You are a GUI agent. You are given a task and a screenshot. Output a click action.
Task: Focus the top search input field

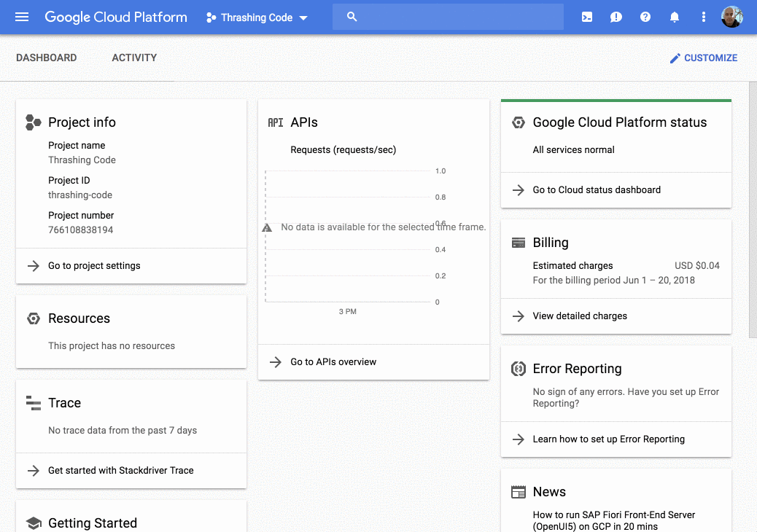448,17
